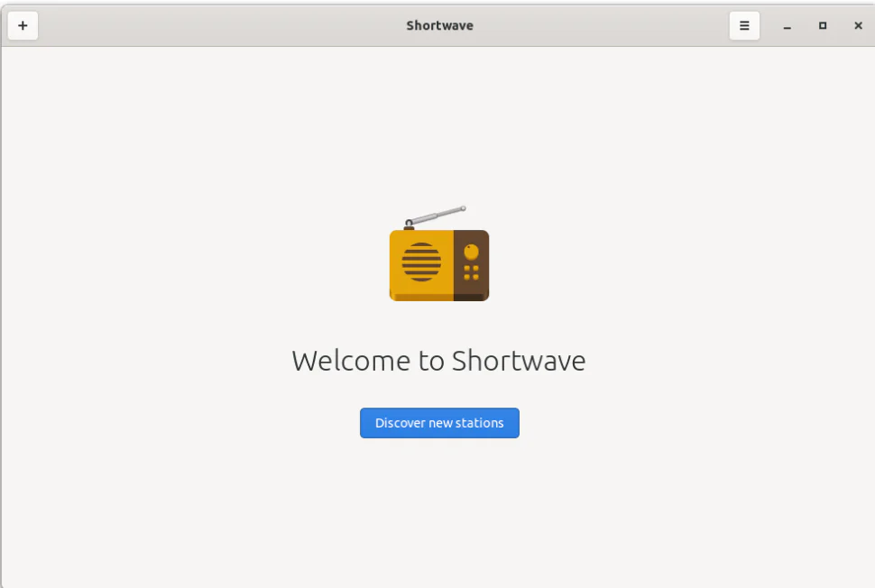Click Discover new stations button

tap(439, 423)
